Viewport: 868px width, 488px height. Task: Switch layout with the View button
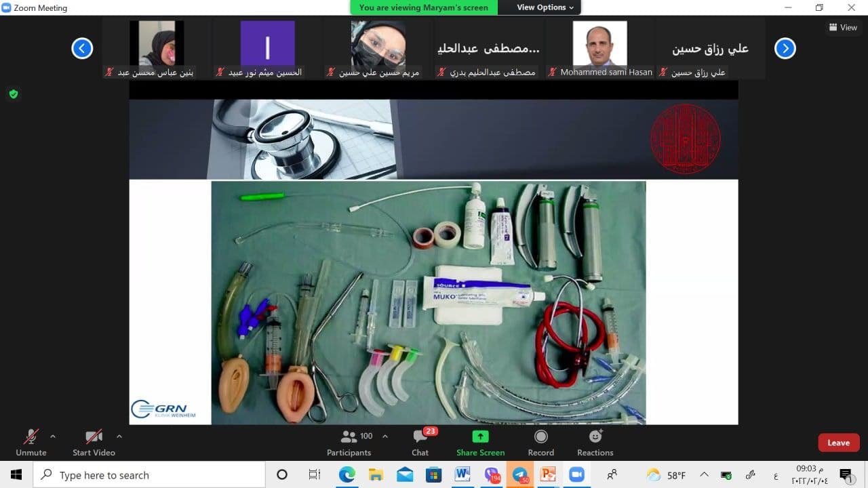(x=843, y=28)
